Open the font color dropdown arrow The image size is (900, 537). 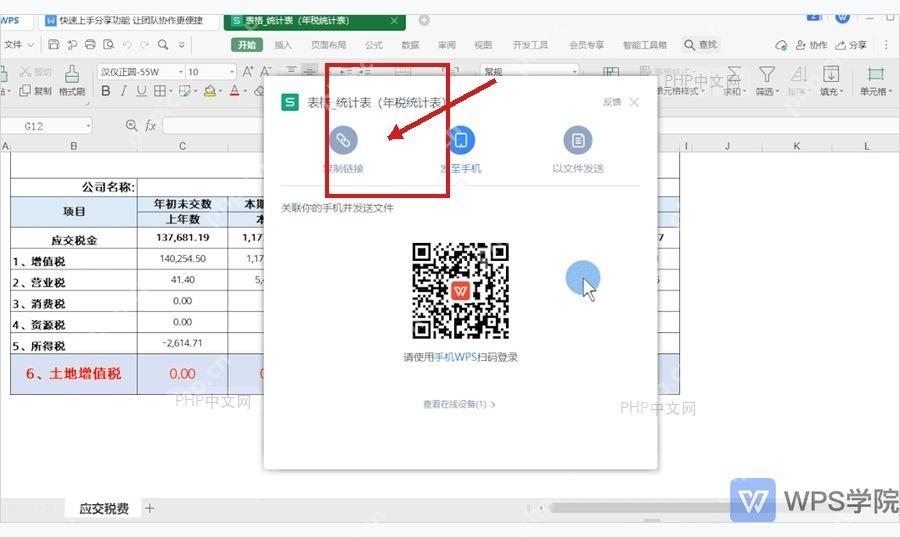pyautogui.click(x=245, y=91)
